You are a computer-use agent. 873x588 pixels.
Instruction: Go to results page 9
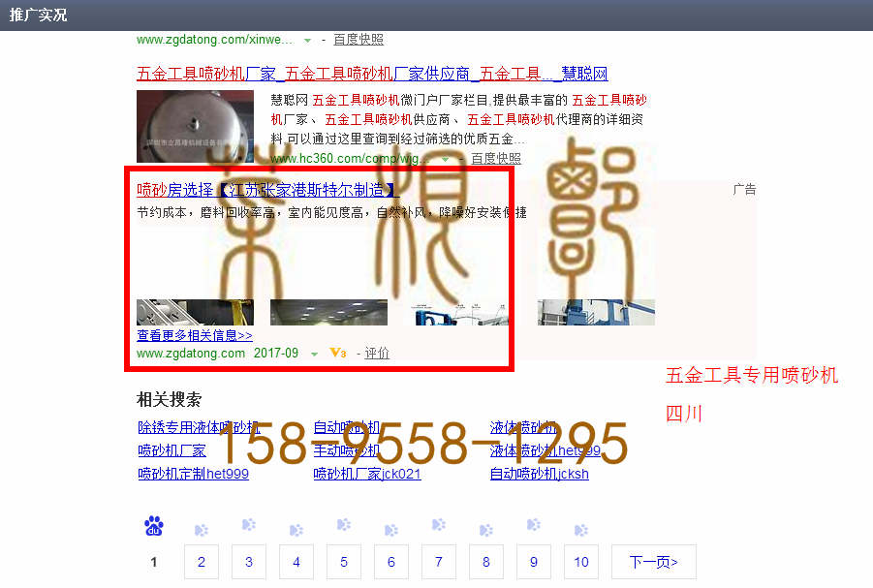coord(533,562)
